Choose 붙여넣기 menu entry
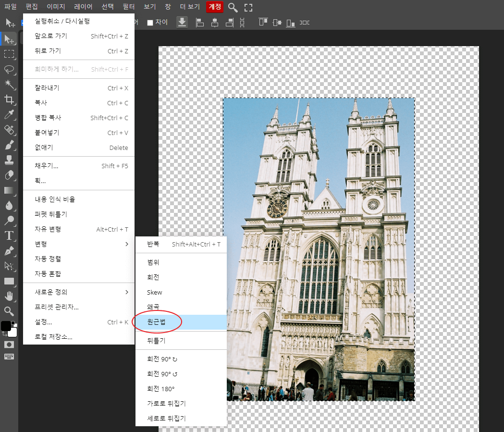 (x=79, y=133)
